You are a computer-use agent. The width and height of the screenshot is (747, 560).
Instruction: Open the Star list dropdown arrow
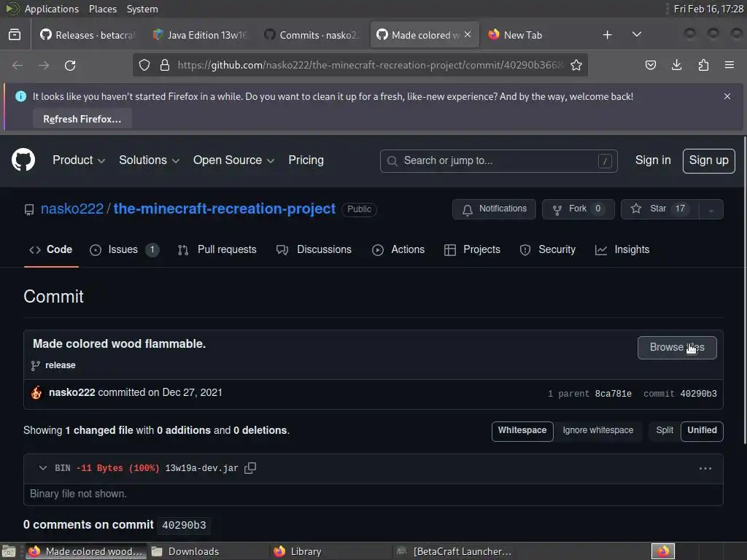coord(711,209)
